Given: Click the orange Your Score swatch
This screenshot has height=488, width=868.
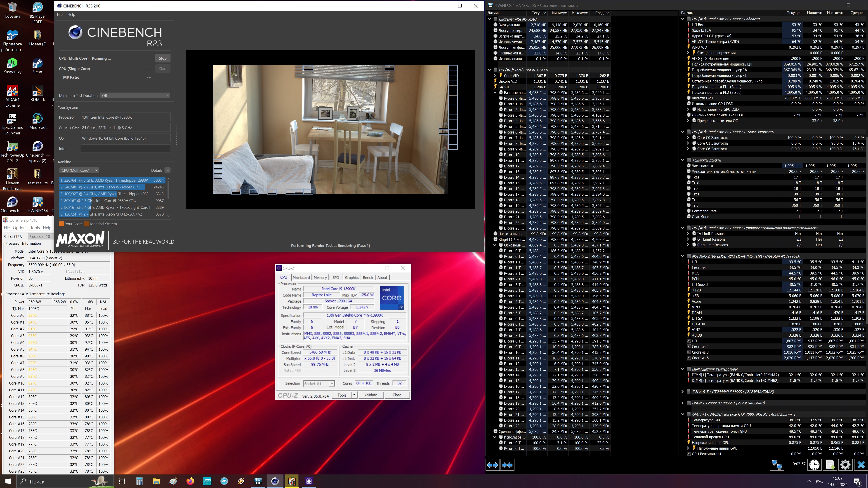Looking at the screenshot, I should coord(61,224).
